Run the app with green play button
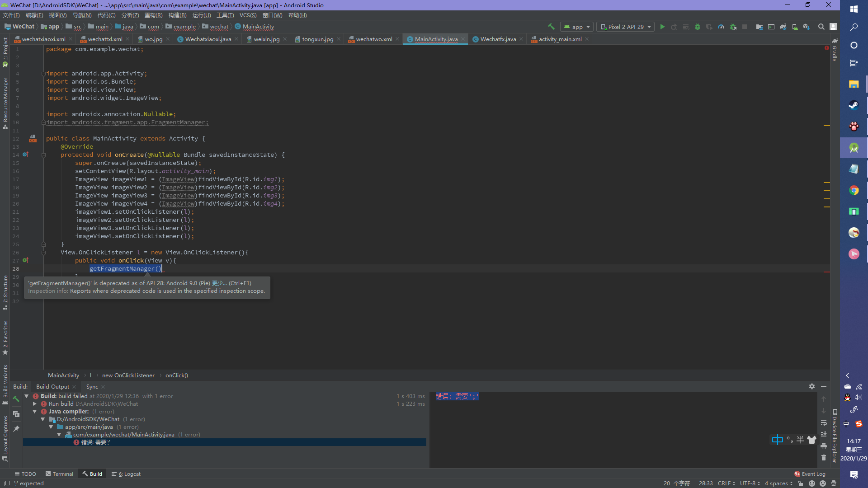Image resolution: width=868 pixels, height=488 pixels. point(662,27)
